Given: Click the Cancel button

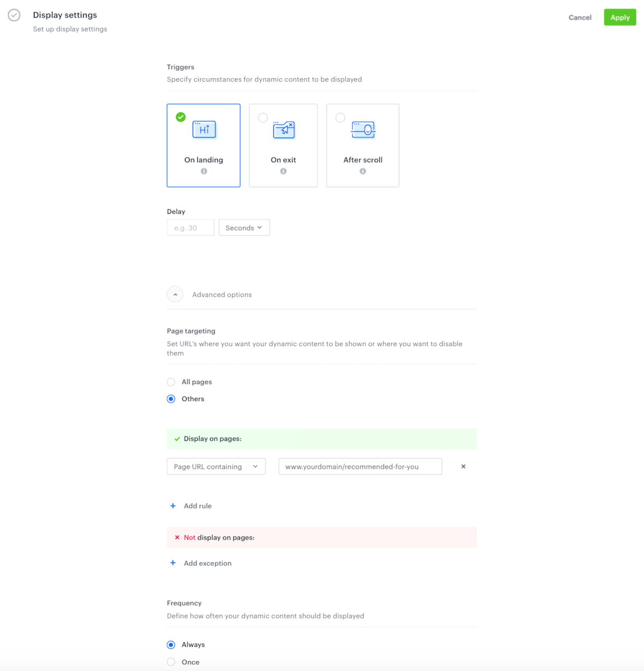Looking at the screenshot, I should [x=580, y=17].
